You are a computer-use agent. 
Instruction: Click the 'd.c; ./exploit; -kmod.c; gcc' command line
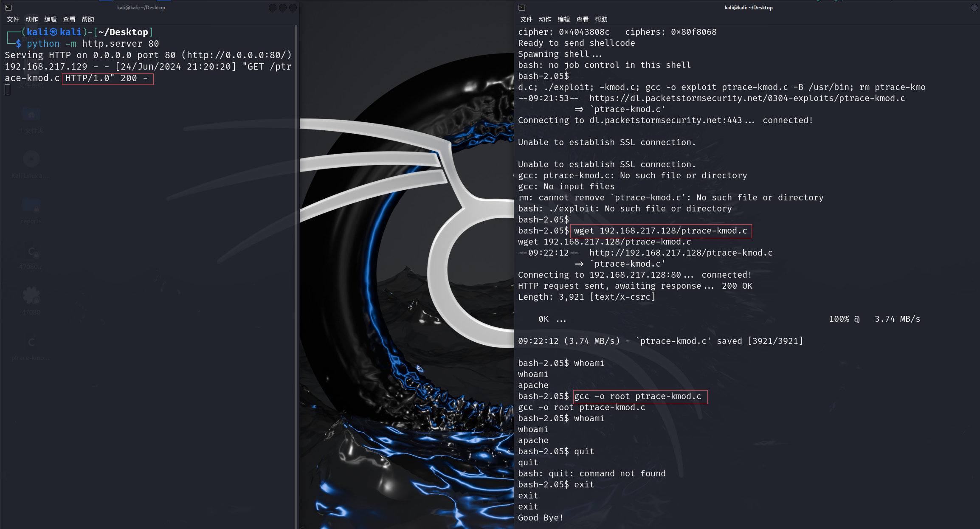click(722, 87)
